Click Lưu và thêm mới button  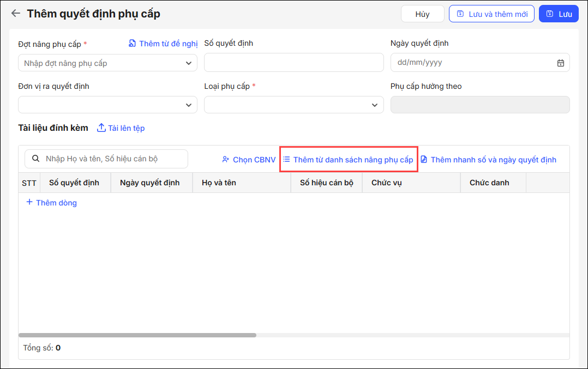pos(491,14)
